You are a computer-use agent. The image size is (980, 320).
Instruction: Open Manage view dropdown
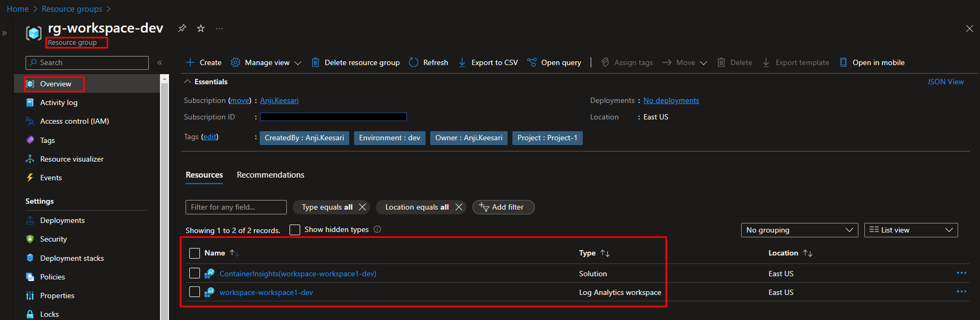pos(266,62)
